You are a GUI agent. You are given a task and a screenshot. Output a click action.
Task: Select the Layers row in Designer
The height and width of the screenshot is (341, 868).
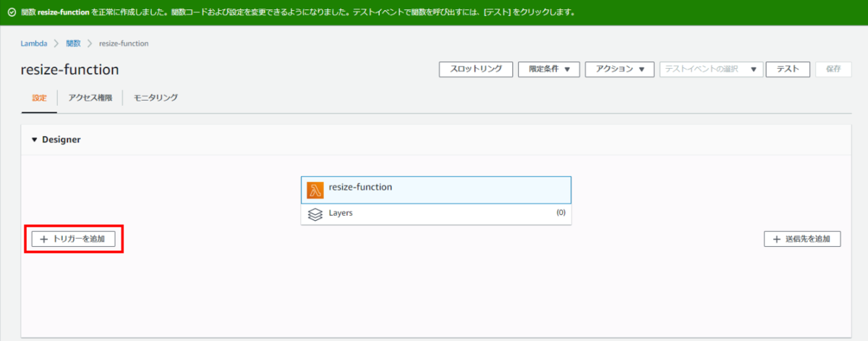(436, 214)
